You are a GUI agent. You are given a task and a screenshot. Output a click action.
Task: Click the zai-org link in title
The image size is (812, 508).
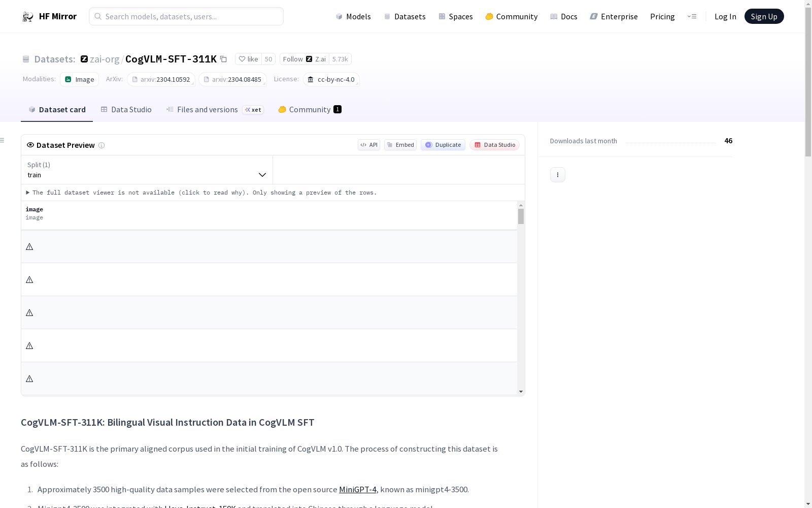pyautogui.click(x=105, y=59)
